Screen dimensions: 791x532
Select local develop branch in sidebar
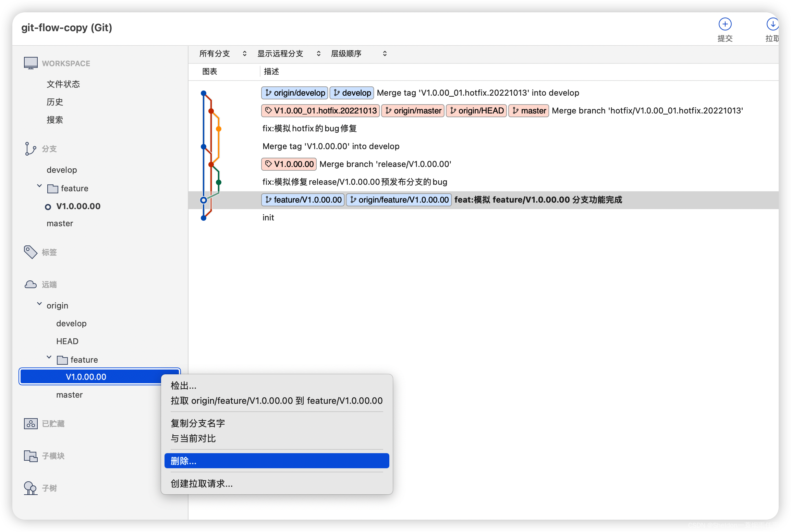(62, 170)
